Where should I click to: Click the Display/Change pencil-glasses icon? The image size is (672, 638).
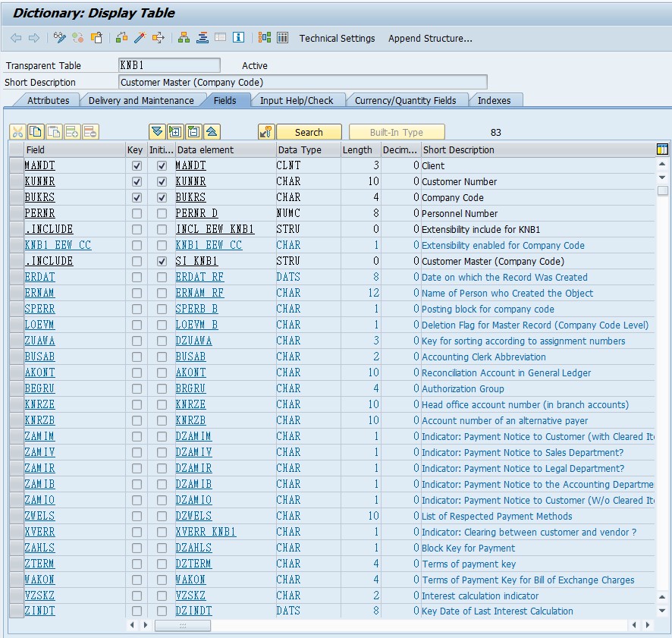click(60, 38)
